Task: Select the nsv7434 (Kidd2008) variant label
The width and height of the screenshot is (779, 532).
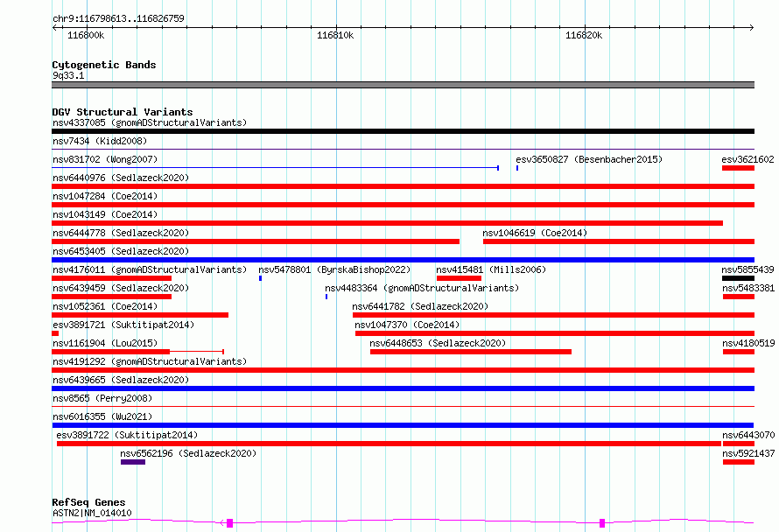Action: tap(100, 141)
